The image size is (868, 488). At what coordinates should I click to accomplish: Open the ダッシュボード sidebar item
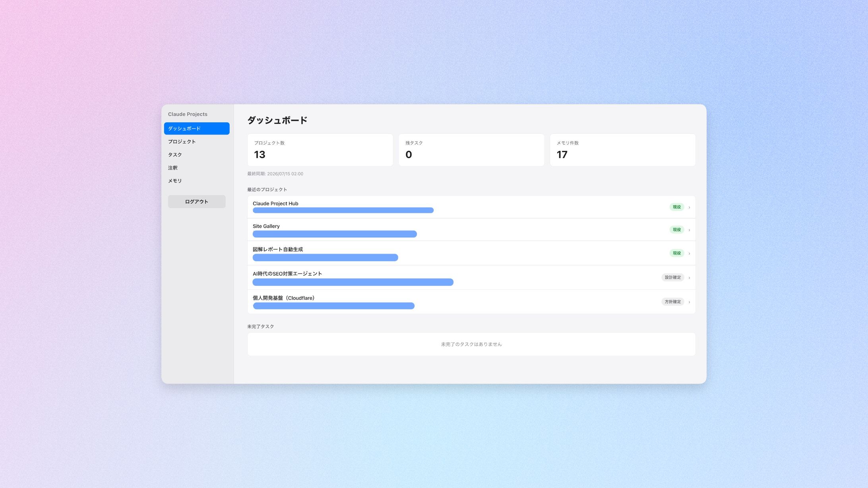tap(196, 128)
